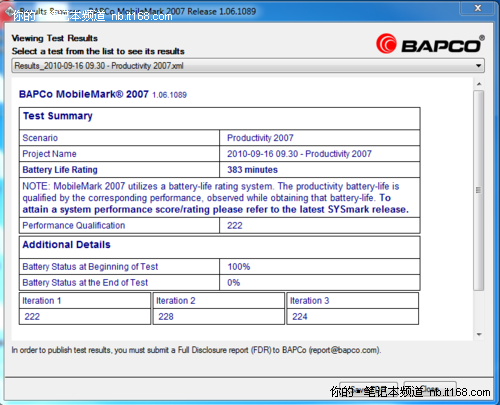Click the scrollbar up arrow in results pane
This screenshot has width=500, height=405.
coord(479,84)
